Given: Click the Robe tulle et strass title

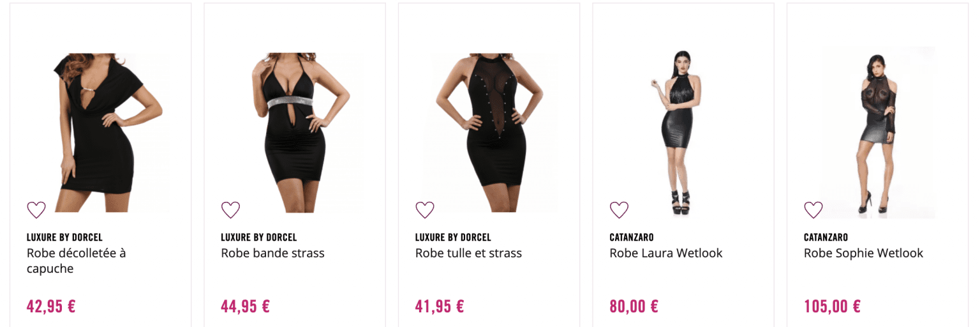Looking at the screenshot, I should (468, 253).
